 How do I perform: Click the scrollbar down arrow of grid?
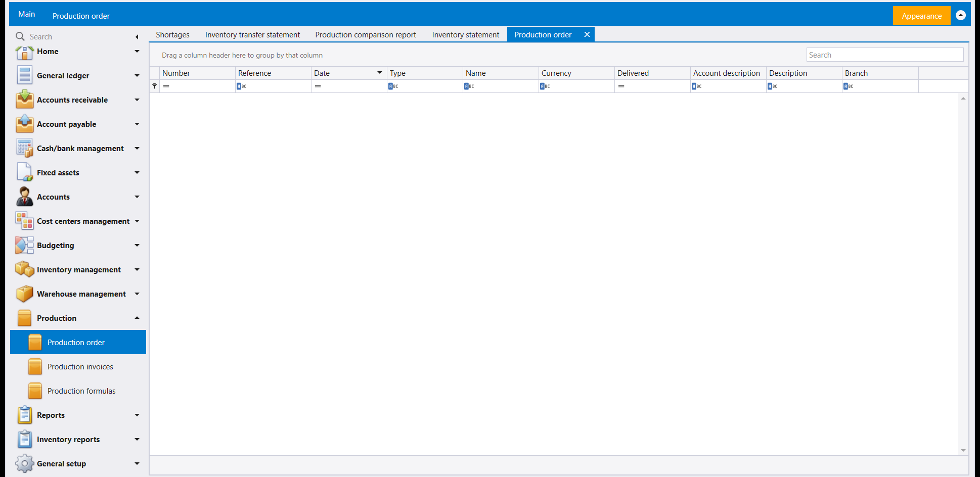pos(963,450)
